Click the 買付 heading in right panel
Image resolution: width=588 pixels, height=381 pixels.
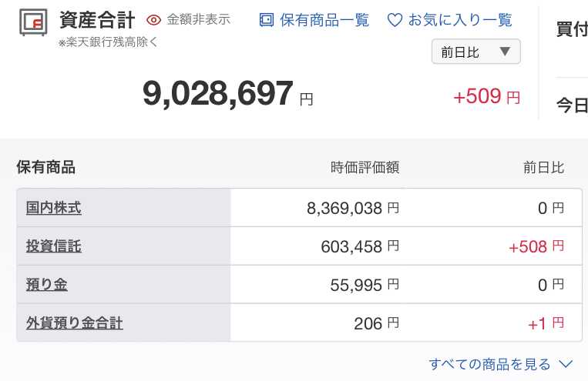point(572,29)
